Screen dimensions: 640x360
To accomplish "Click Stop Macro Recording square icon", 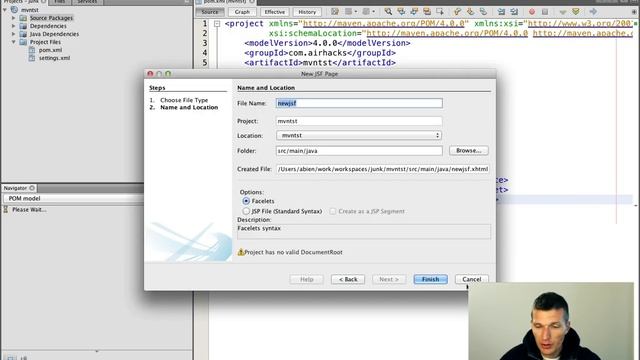I will (x=544, y=12).
